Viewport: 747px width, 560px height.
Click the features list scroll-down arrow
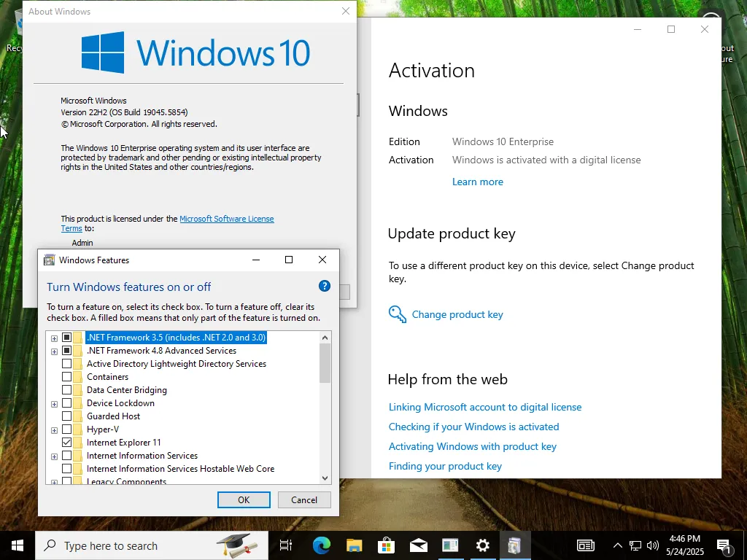point(325,478)
